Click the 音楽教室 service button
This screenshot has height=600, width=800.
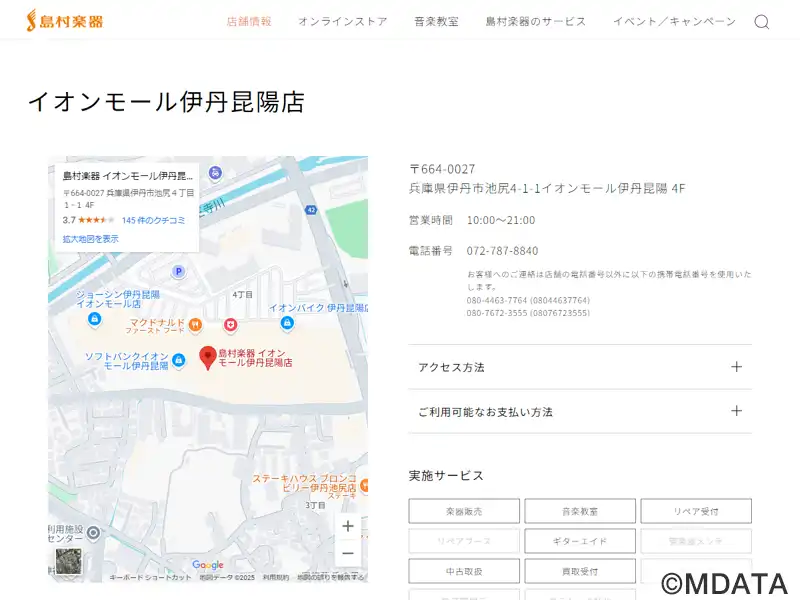pos(580,511)
